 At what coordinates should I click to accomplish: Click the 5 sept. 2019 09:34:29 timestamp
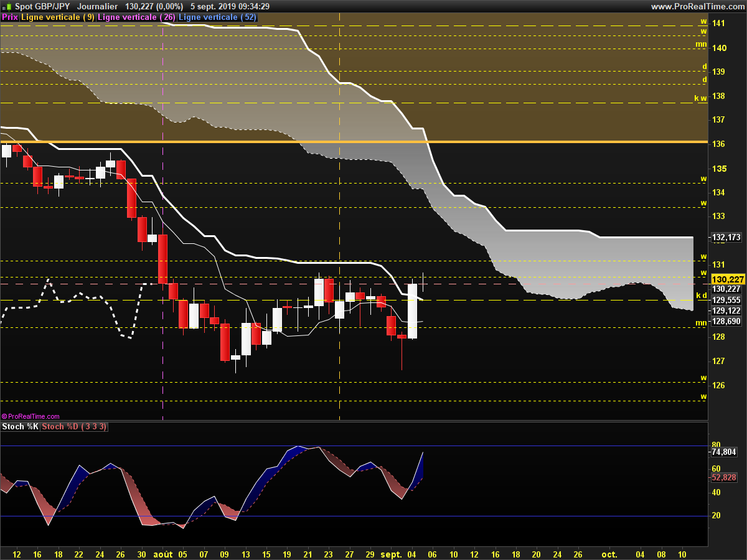coord(230,6)
